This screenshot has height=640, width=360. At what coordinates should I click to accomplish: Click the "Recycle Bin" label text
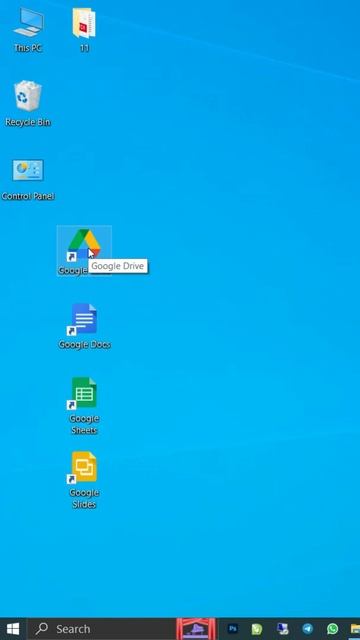28,122
